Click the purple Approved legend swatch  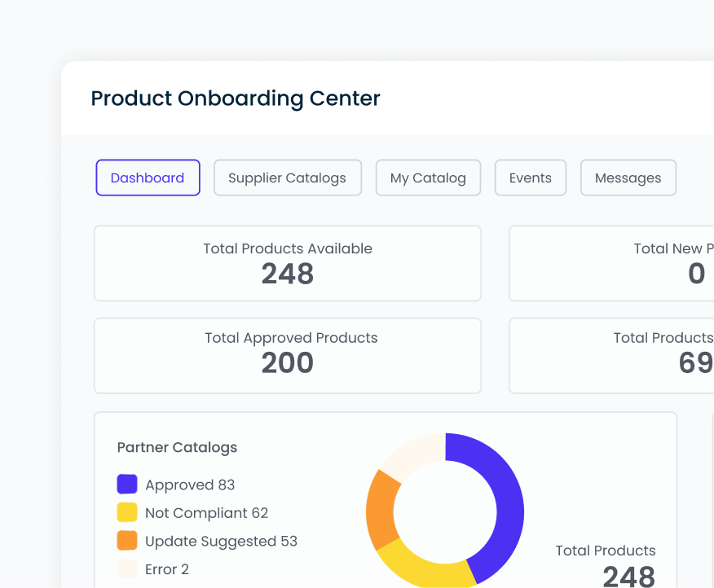[x=126, y=484]
